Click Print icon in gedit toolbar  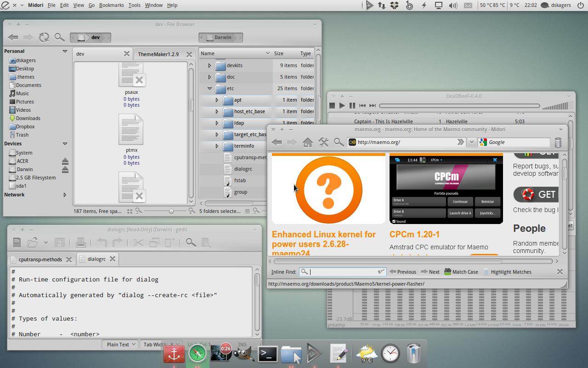(x=81, y=242)
